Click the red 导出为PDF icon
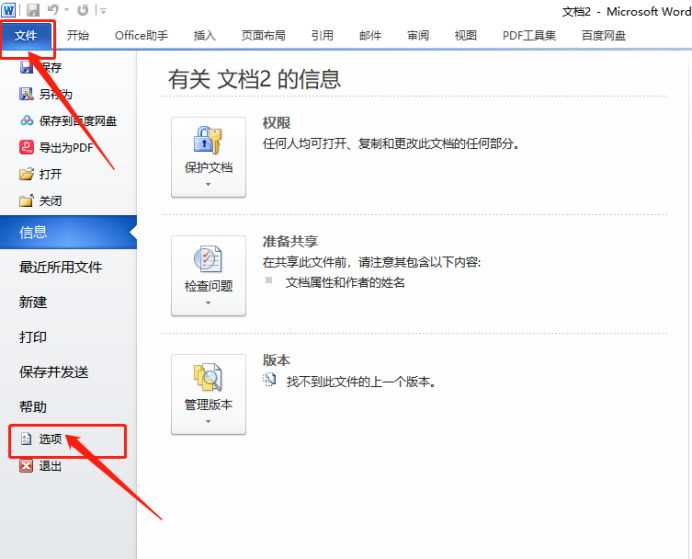The image size is (692, 559). point(26,147)
